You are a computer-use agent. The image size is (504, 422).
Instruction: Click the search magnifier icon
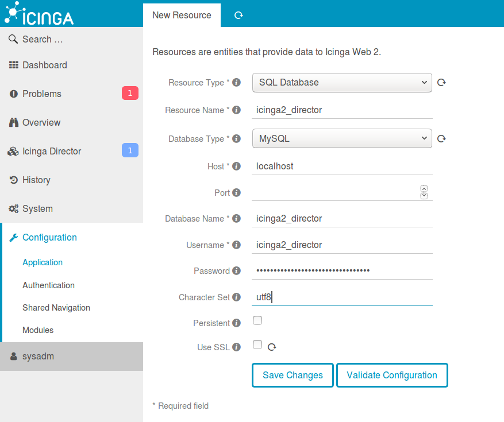[x=13, y=39]
